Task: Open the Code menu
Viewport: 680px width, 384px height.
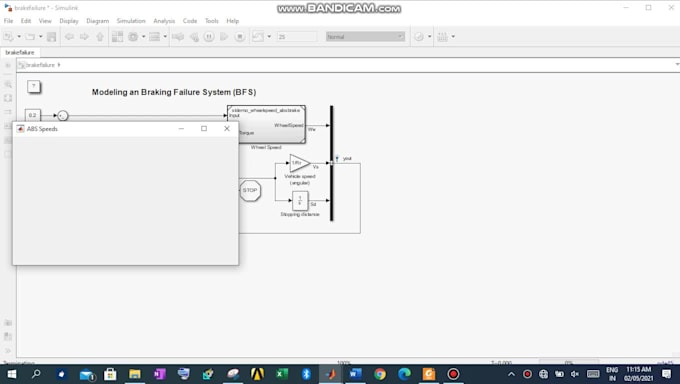Action: pos(190,21)
